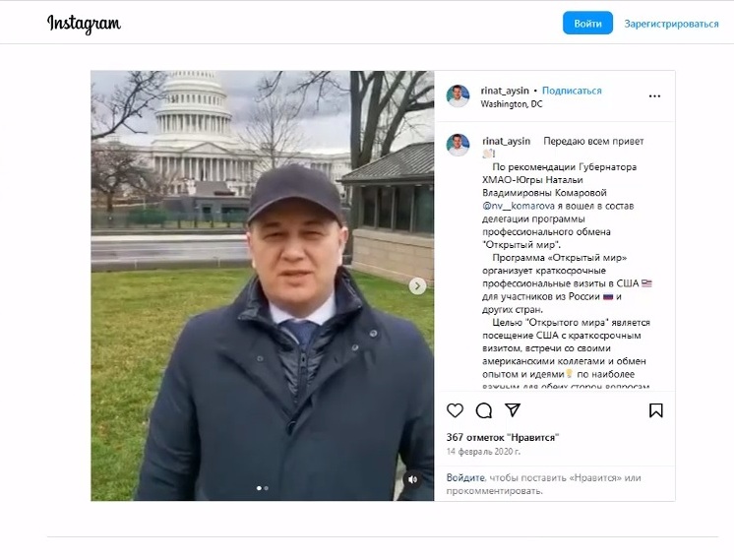The image size is (734, 560).
Task: Click the Войти login button
Action: (x=587, y=24)
